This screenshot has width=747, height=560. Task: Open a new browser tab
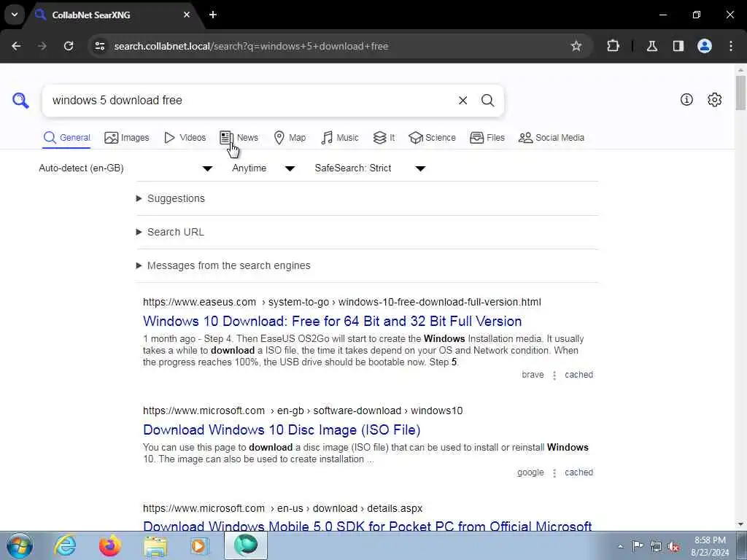(213, 15)
